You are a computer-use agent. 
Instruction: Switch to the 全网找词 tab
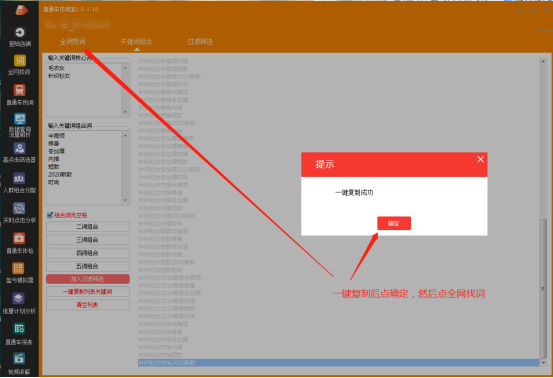pyautogui.click(x=73, y=42)
